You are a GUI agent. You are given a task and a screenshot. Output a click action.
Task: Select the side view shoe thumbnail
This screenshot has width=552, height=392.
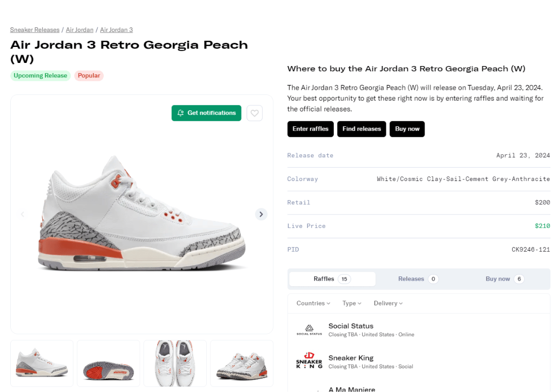pos(42,363)
